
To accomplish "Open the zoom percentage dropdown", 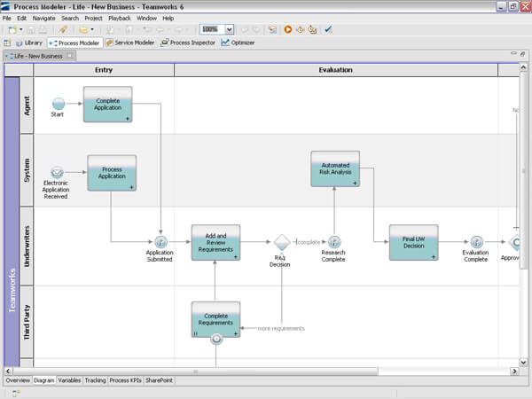I will pyautogui.click(x=230, y=30).
